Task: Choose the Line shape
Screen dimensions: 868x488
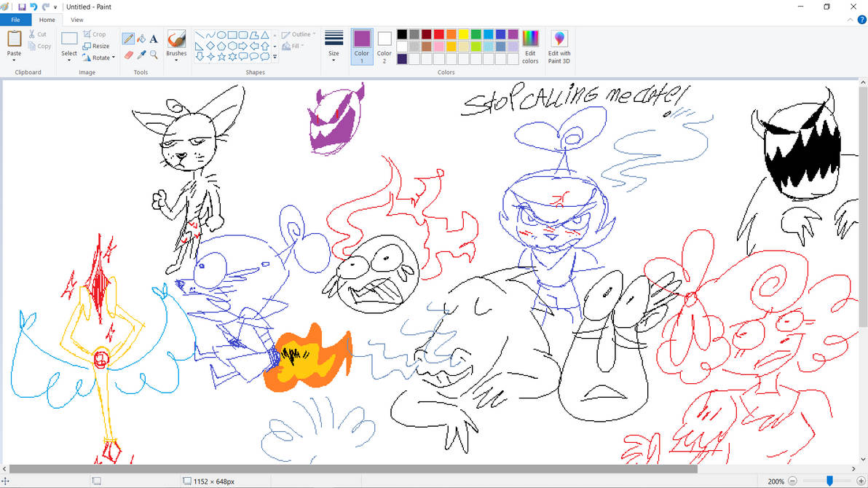Action: pyautogui.click(x=200, y=35)
